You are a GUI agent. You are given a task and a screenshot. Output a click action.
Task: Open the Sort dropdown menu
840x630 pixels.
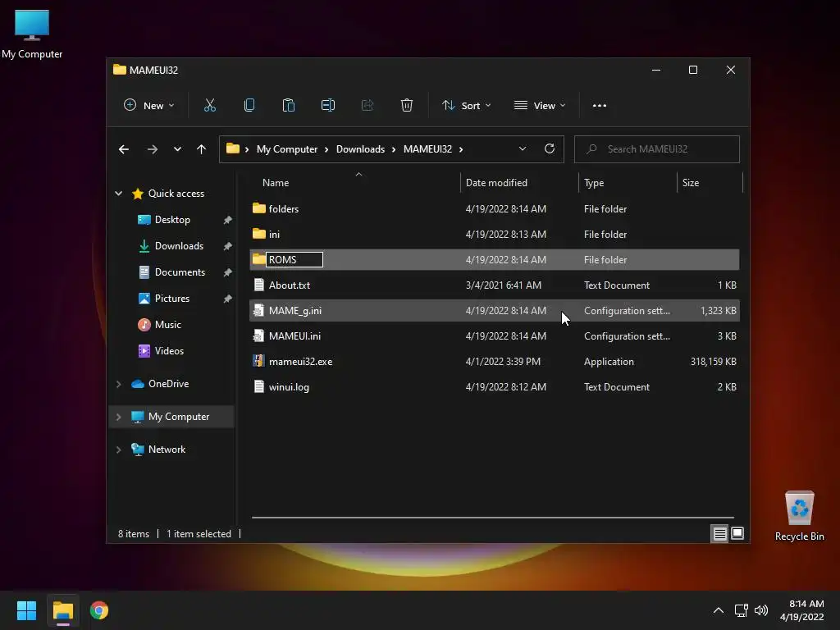point(466,106)
